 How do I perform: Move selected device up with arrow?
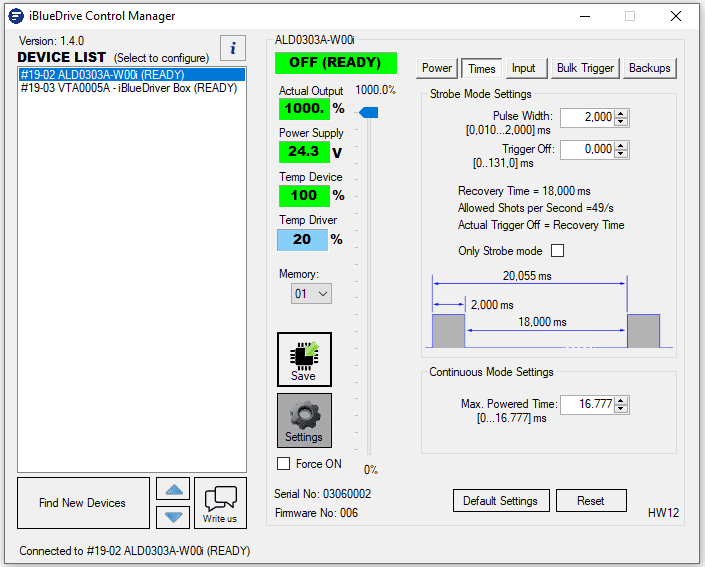174,490
